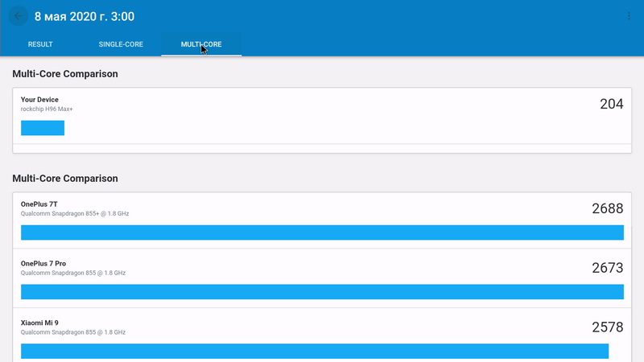Switch to the RESULT tab
The width and height of the screenshot is (644, 362).
(x=40, y=44)
